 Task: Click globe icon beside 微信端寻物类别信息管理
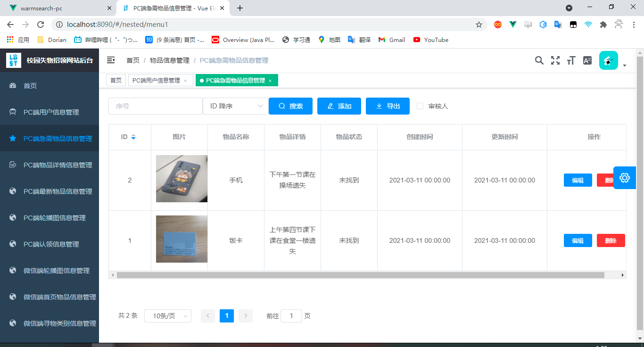[13, 323]
